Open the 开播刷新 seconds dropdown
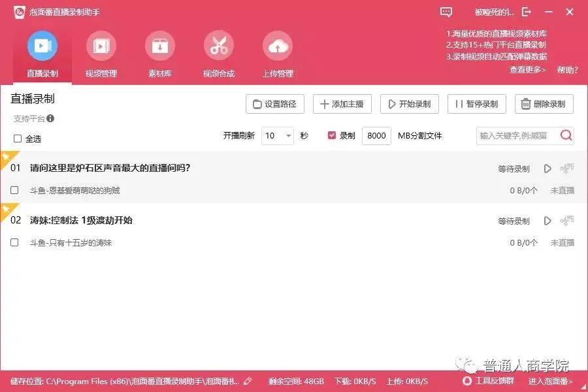 (287, 135)
